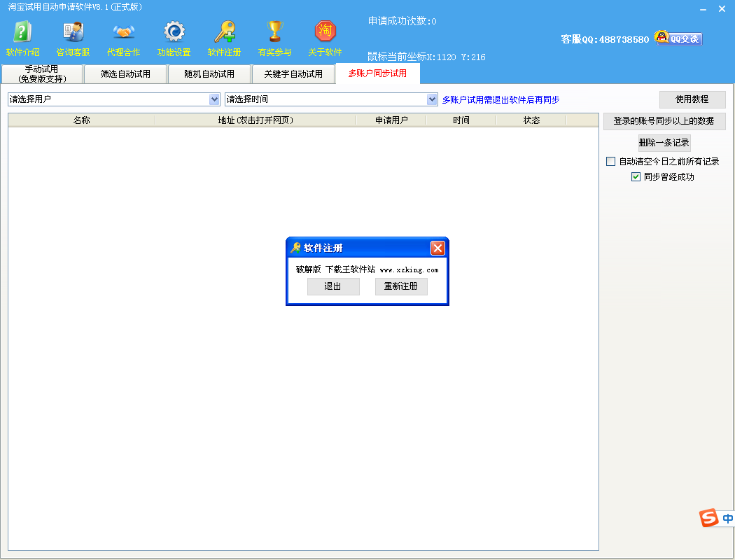Click the 请选择用户 combo box field
Viewport: 735px width, 560px height.
click(114, 99)
